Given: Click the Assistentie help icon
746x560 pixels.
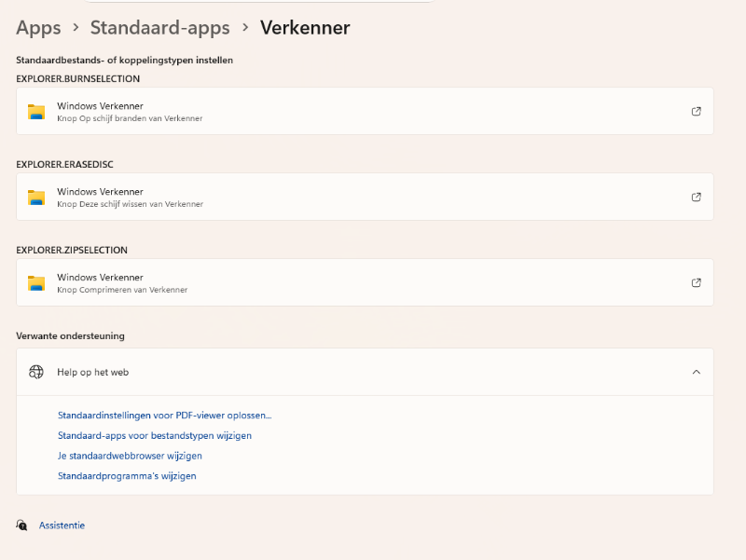Looking at the screenshot, I should (21, 525).
